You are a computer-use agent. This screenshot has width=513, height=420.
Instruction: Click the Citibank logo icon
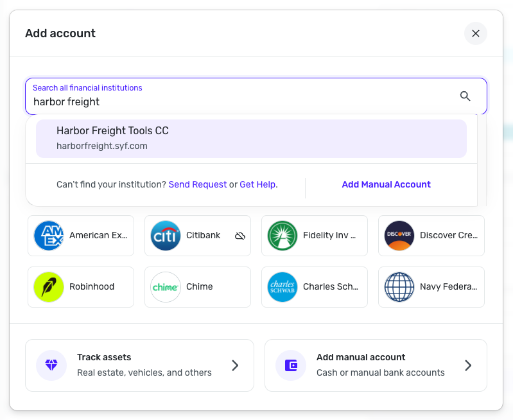(166, 236)
